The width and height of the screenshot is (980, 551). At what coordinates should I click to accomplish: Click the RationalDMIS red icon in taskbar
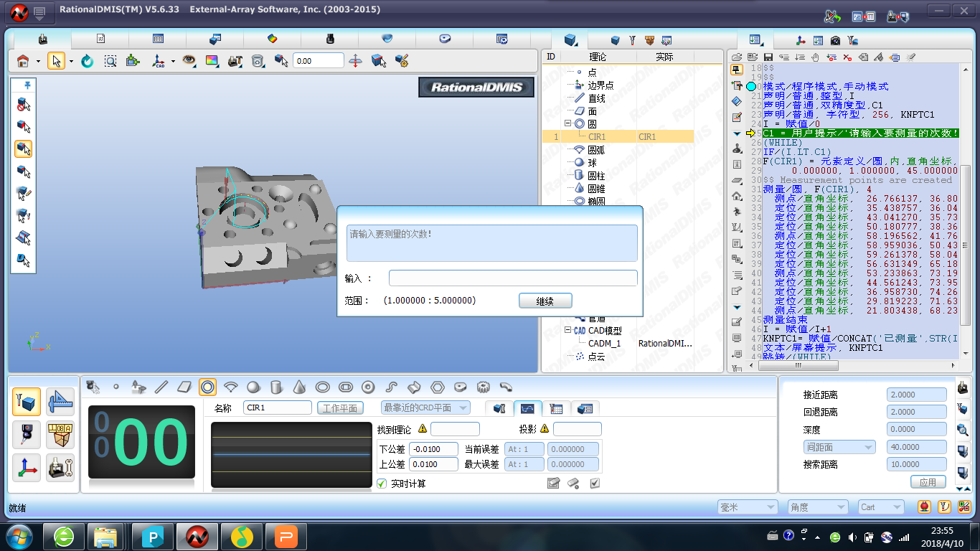(x=197, y=536)
